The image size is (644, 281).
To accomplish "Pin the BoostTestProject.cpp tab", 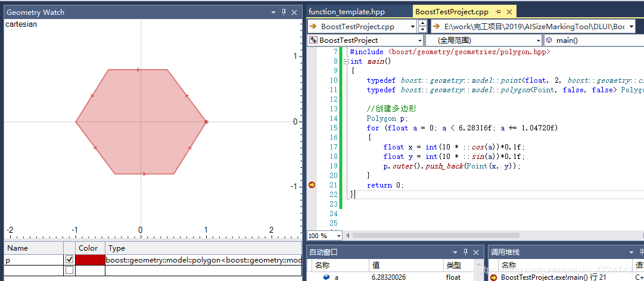I will point(499,12).
